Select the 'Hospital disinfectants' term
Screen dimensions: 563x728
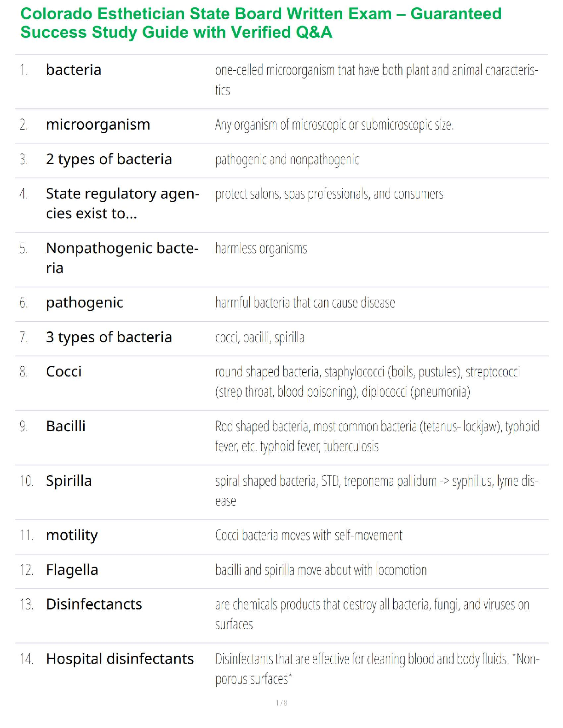(x=120, y=659)
